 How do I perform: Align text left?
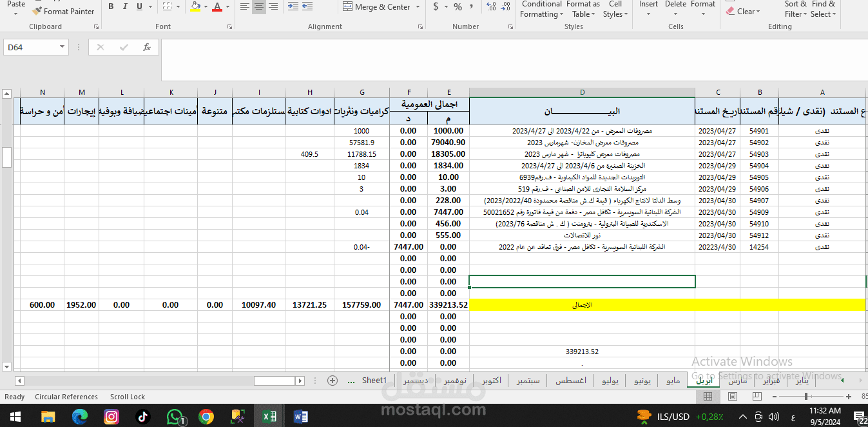pos(244,7)
